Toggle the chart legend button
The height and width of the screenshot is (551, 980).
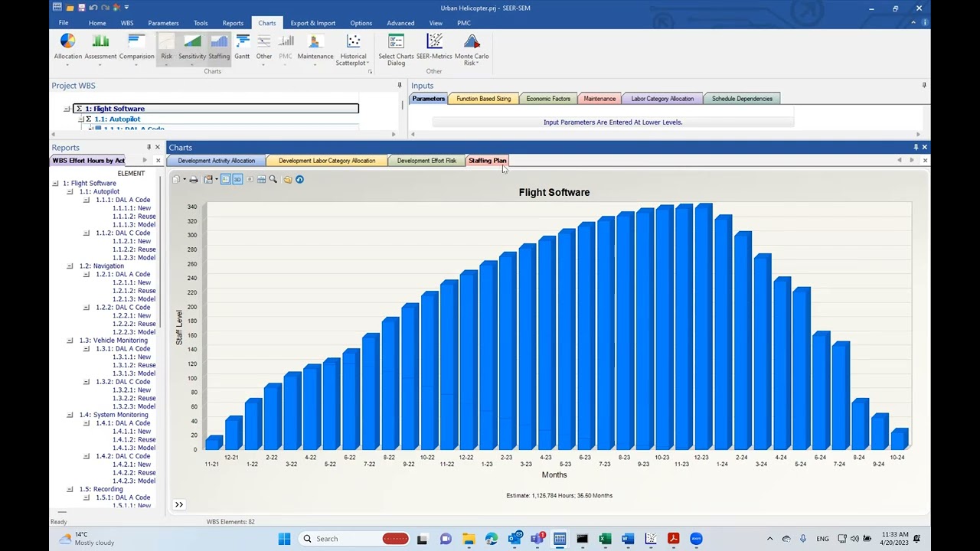tap(225, 179)
